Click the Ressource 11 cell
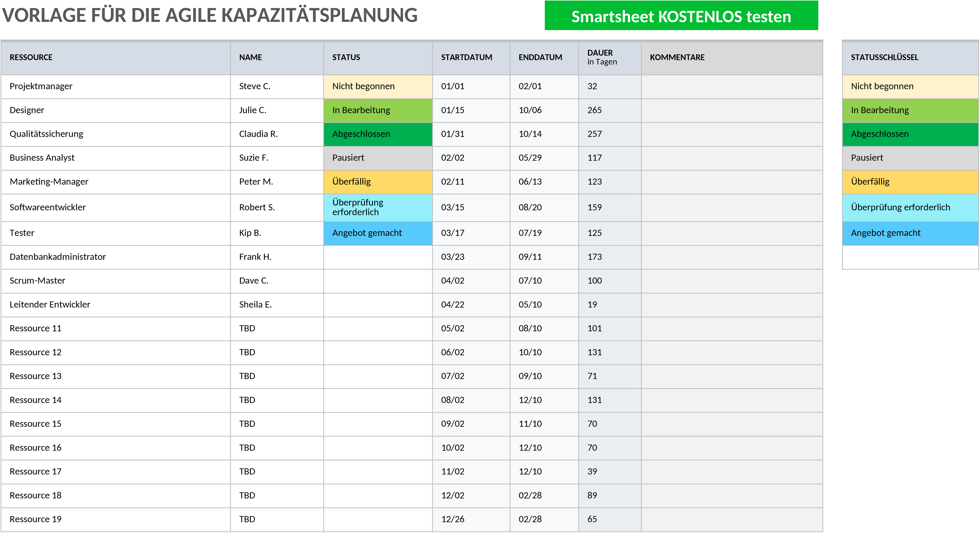 116,329
